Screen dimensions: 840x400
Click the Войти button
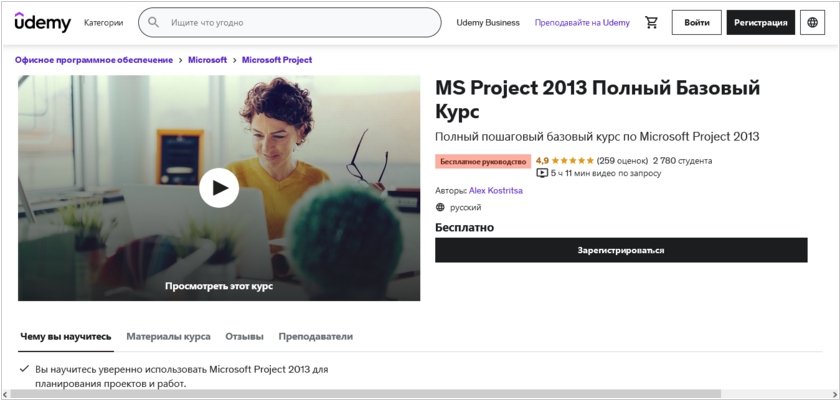click(x=696, y=22)
